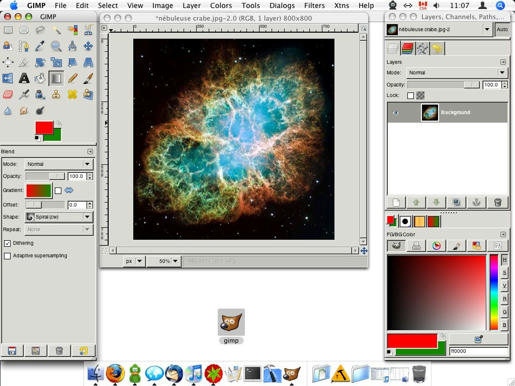The image size is (515, 386).
Task: Click the red foreground color swatch
Action: point(44,128)
